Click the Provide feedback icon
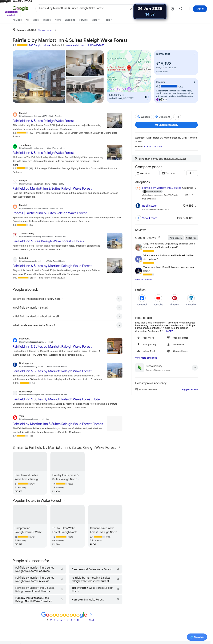213x644 pixels. [x=136, y=389]
